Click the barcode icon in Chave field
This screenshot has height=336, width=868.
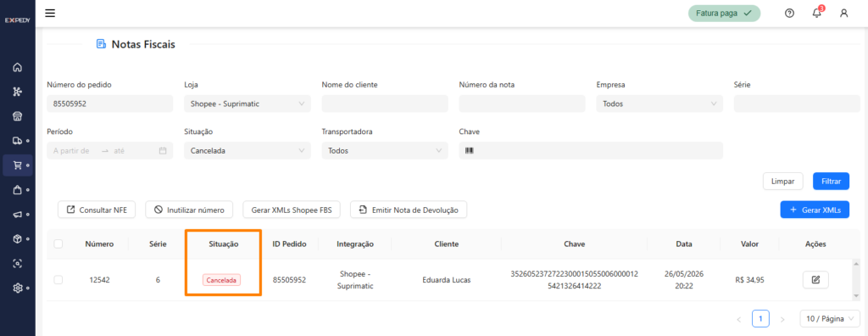pos(469,151)
